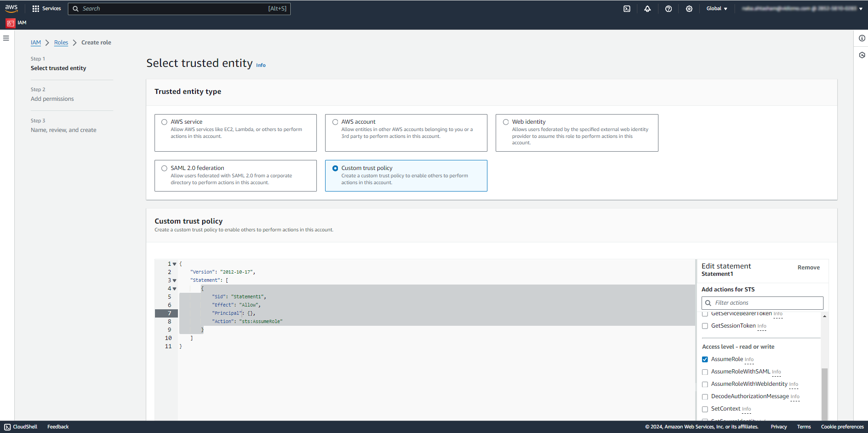Open the Services grid menu icon
The width and height of the screenshot is (868, 433).
pos(36,9)
